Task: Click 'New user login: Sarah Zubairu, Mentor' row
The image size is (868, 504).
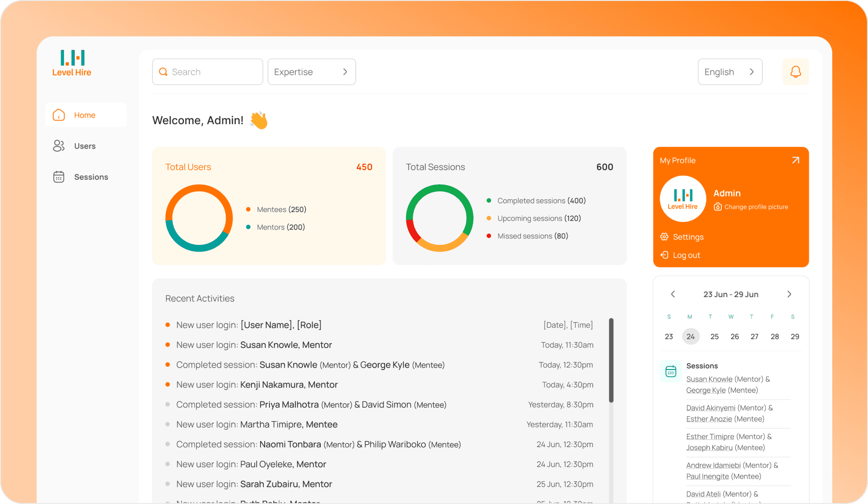Action: coord(379,484)
